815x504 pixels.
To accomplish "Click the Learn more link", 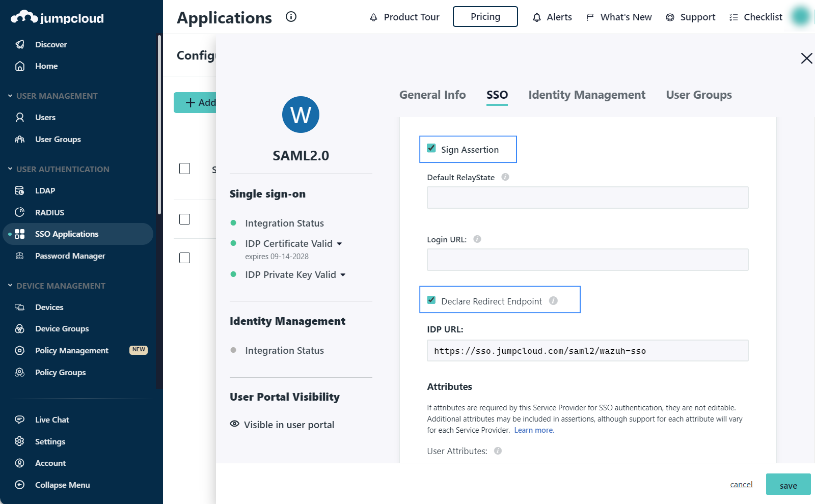I will click(534, 430).
